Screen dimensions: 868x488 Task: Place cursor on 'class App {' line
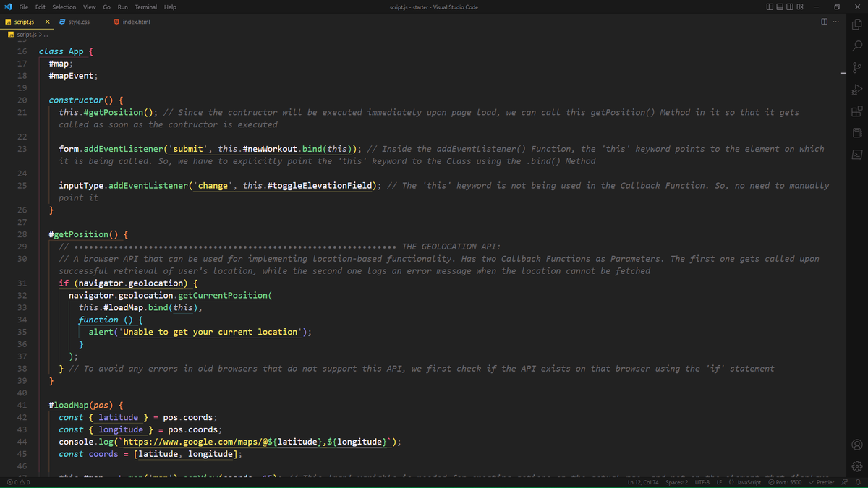coord(66,51)
